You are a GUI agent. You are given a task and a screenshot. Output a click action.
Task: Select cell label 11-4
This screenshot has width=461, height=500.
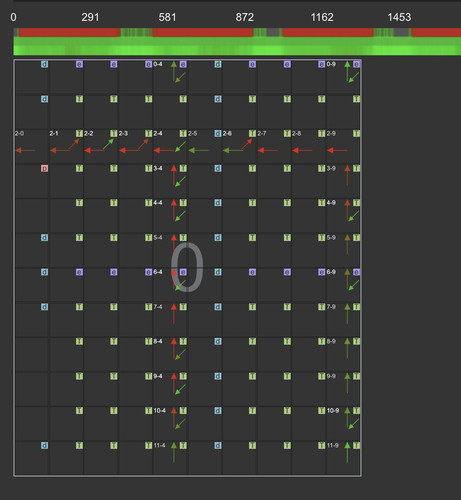(159, 445)
